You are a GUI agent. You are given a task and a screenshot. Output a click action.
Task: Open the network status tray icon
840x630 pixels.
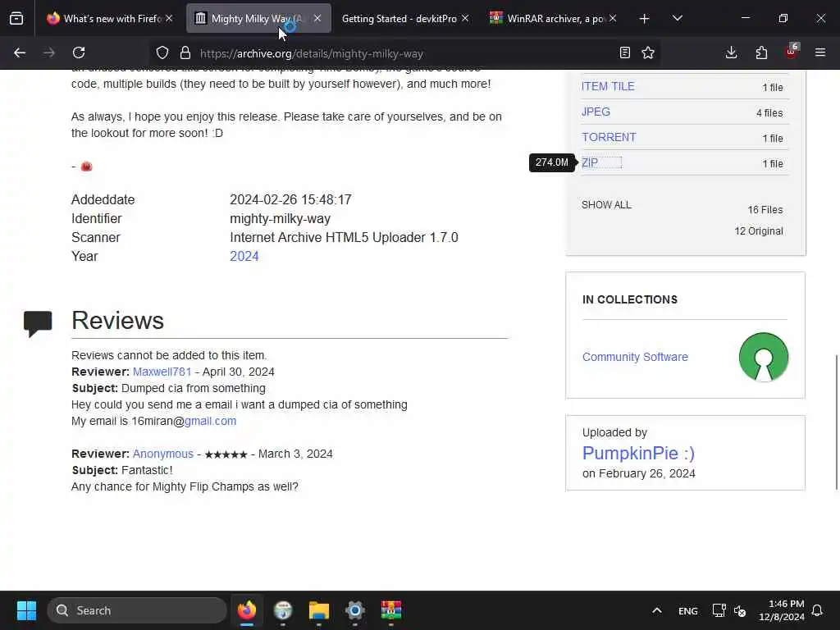[719, 610]
